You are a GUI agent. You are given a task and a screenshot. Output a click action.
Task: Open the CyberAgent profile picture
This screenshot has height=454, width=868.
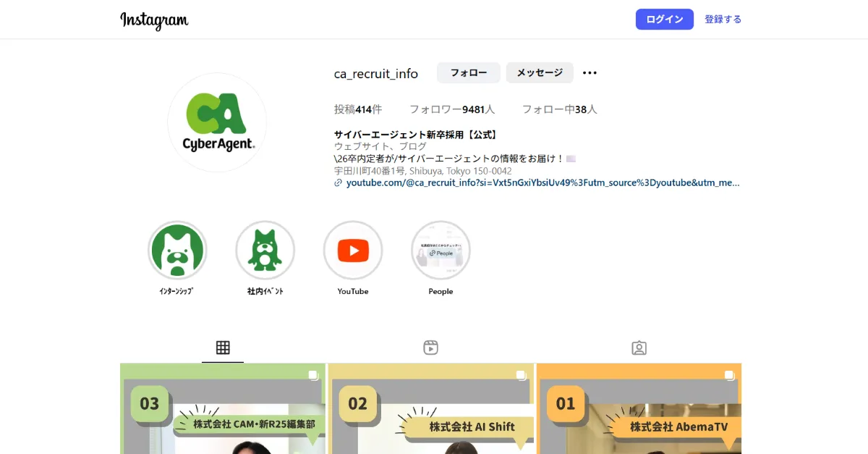tap(217, 122)
